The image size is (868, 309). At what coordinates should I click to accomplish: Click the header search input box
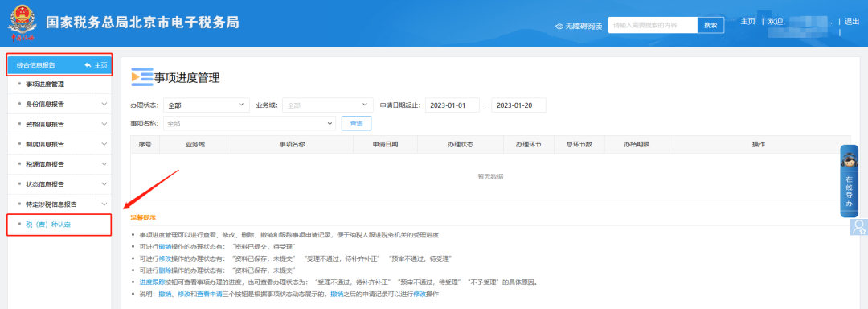(x=653, y=25)
